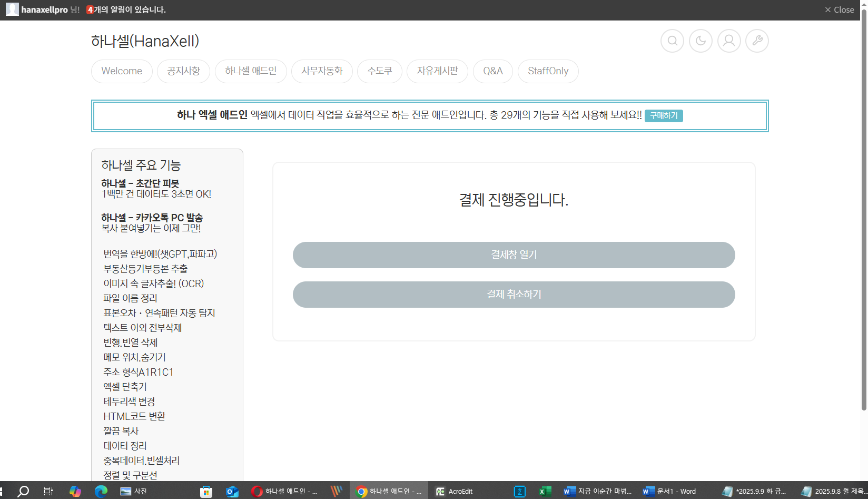Switch to Opera 하나셀 애드인 taskbar window

click(284, 491)
